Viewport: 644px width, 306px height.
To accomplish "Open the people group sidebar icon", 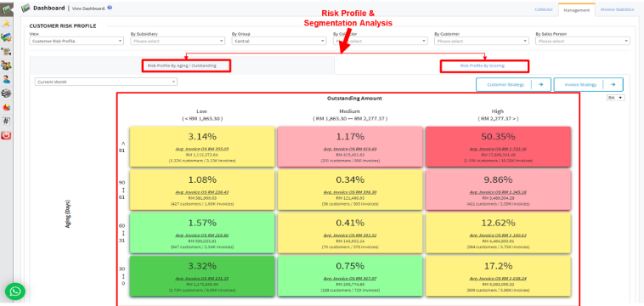I will coord(6,65).
